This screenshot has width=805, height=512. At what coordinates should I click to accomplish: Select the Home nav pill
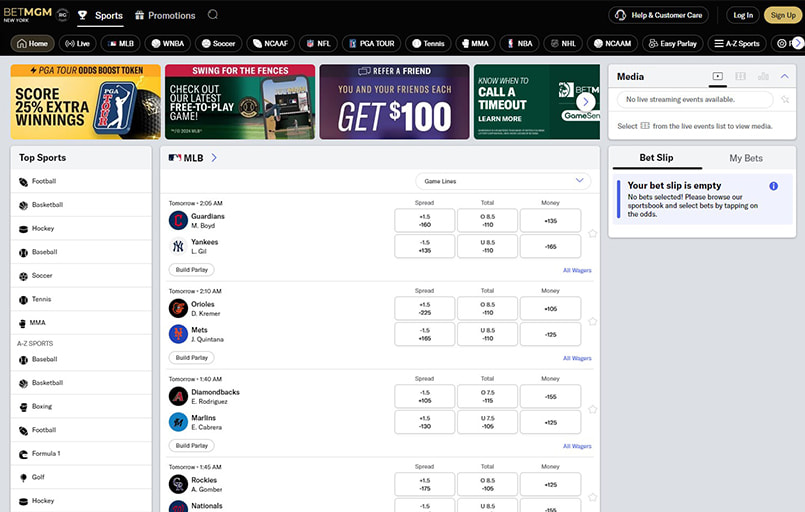tap(32, 44)
